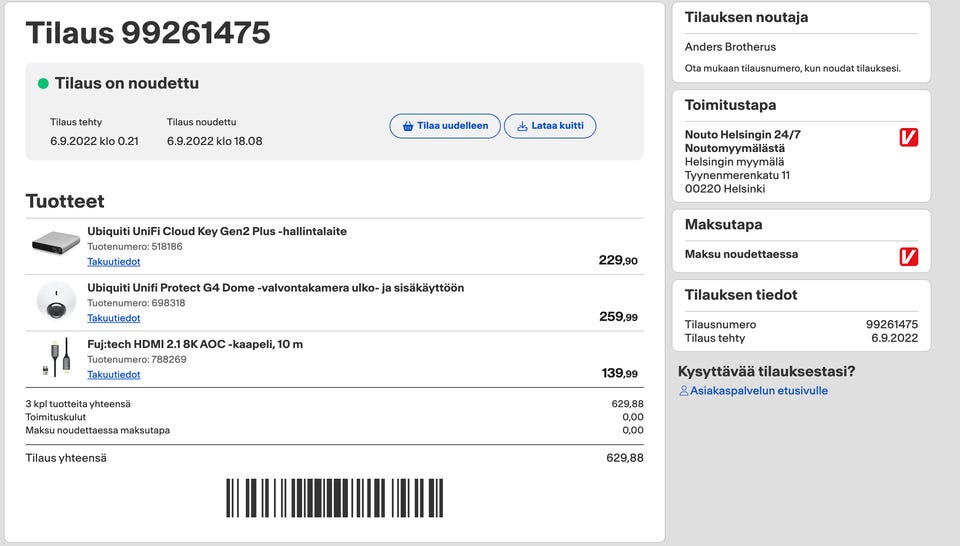Click the Unifi Protect G4 Dome product title
The width and height of the screenshot is (960, 546).
point(275,288)
